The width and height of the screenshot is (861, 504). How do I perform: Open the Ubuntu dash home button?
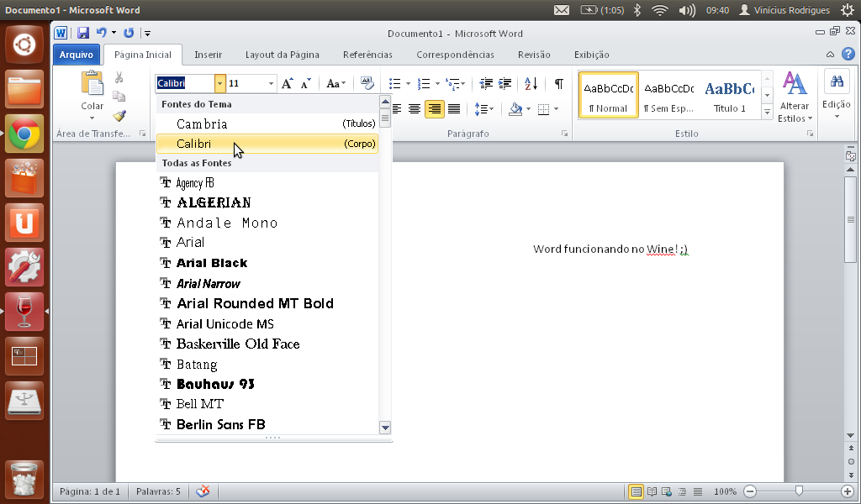click(24, 45)
